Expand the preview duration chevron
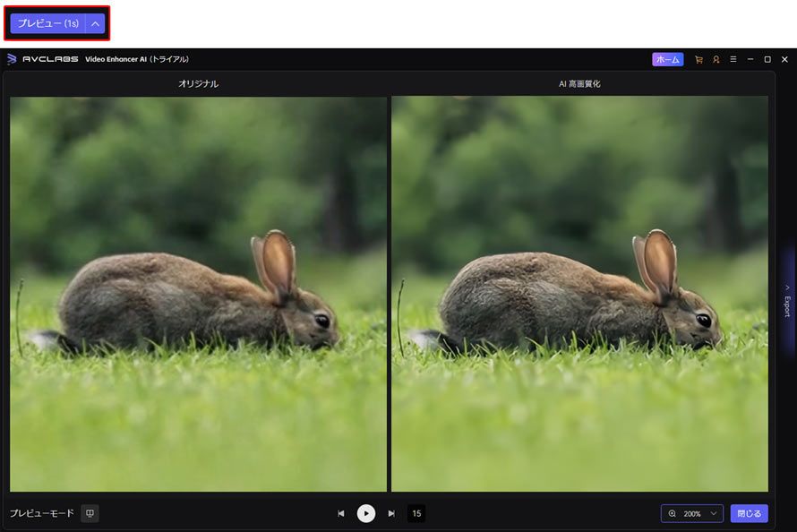 [96, 23]
